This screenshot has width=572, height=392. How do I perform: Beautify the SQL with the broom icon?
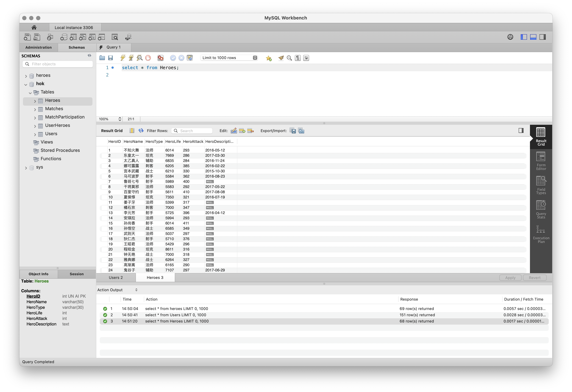(x=281, y=58)
